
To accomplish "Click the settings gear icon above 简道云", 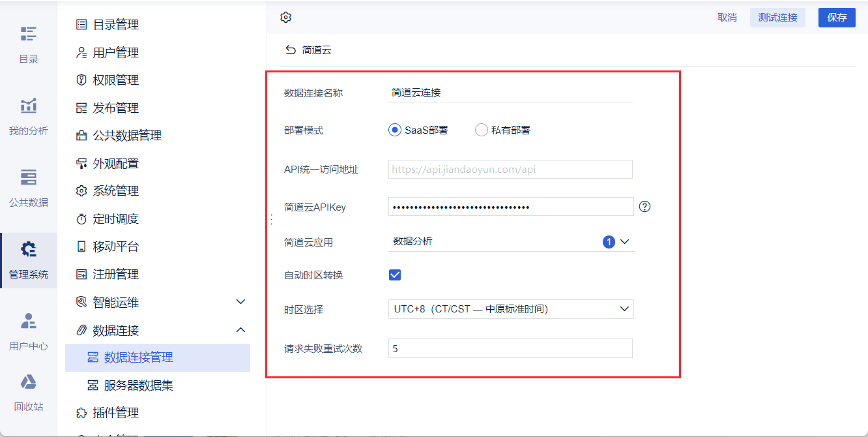I will coord(285,18).
